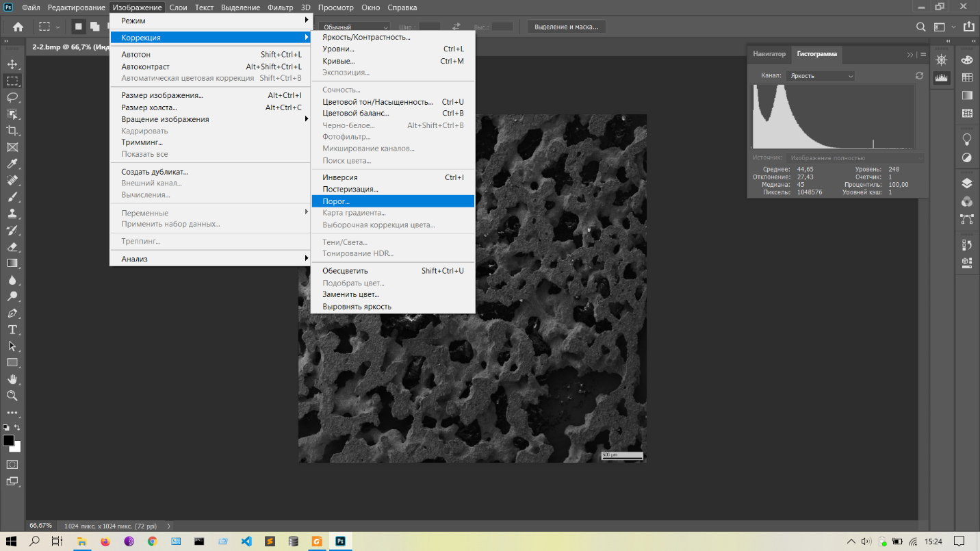This screenshot has height=551, width=980.
Task: Choose the Eraser tool
Action: pyautogui.click(x=12, y=246)
